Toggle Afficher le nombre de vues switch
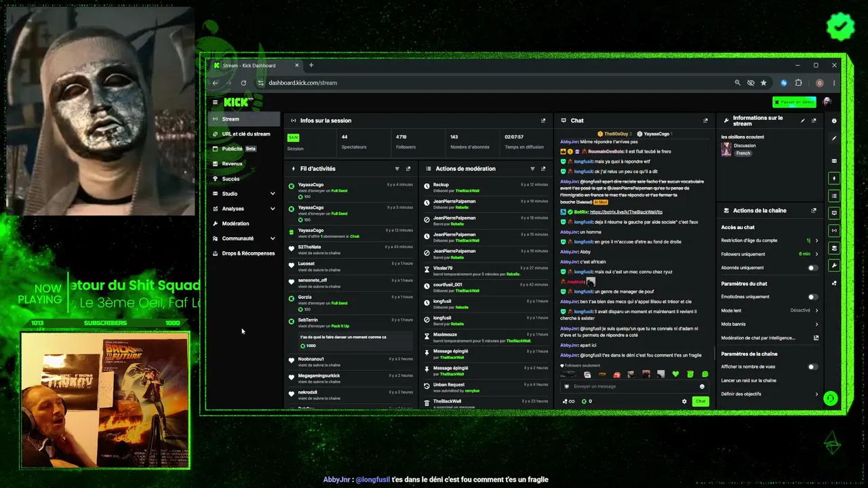 coord(812,367)
